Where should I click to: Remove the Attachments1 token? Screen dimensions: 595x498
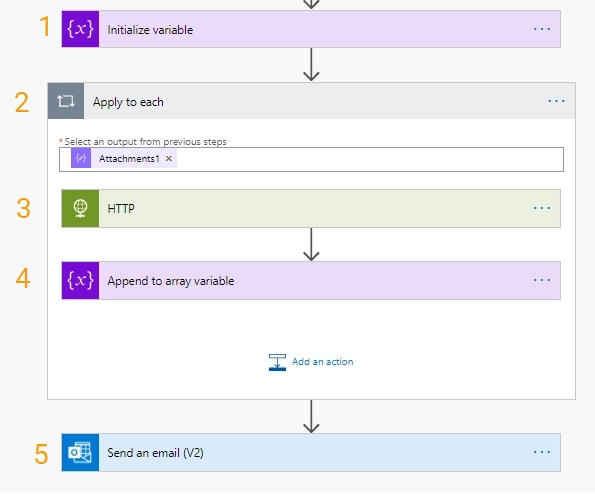169,159
